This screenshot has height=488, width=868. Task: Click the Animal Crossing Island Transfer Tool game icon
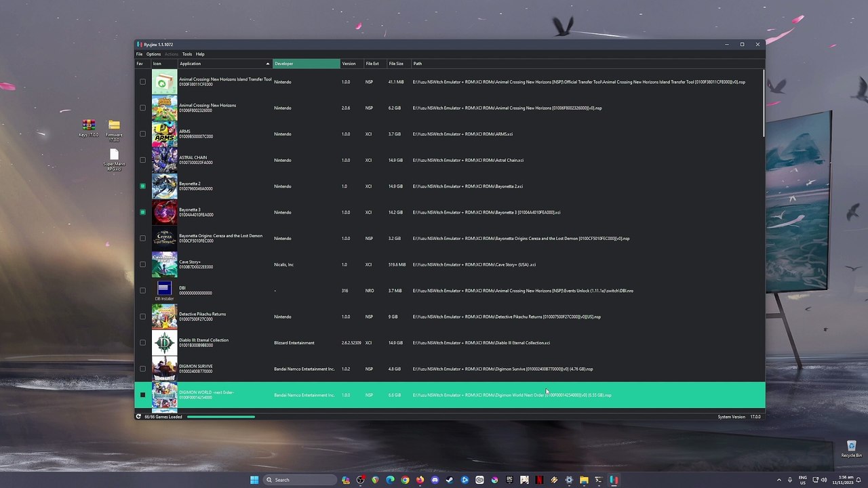point(164,82)
